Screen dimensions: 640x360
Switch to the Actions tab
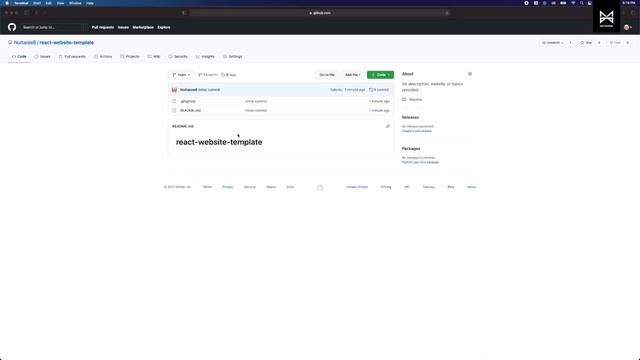coord(103,57)
